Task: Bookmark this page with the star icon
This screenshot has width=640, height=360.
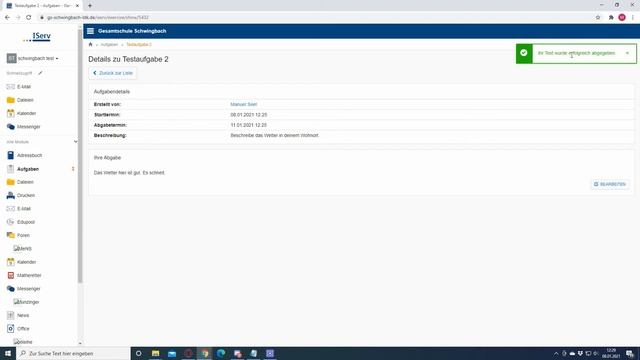Action: click(x=598, y=18)
